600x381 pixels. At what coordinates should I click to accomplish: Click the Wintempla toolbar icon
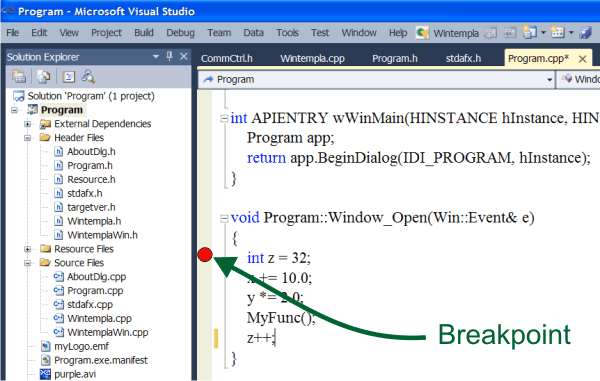click(x=422, y=33)
